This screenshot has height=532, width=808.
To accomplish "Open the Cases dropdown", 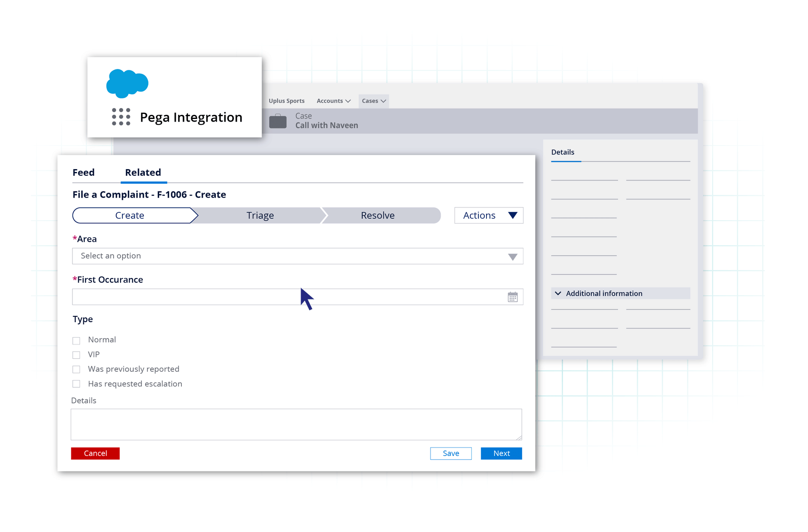I will pyautogui.click(x=373, y=101).
